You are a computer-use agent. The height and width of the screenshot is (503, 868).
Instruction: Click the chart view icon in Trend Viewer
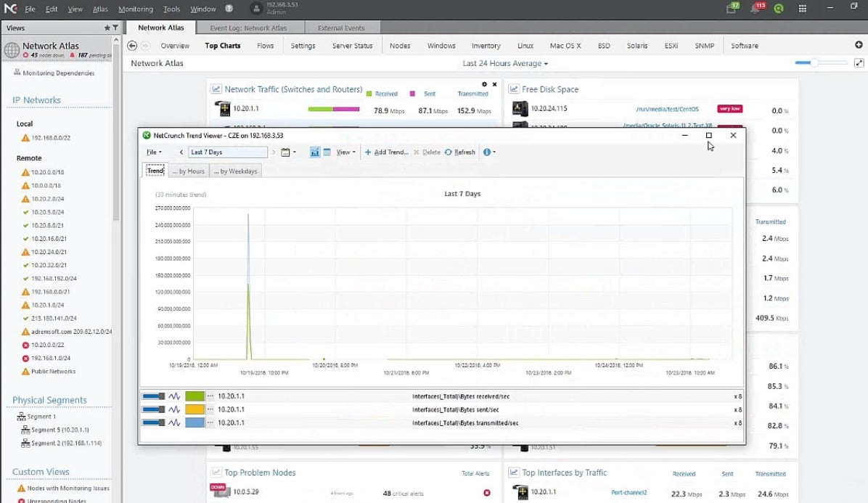314,152
